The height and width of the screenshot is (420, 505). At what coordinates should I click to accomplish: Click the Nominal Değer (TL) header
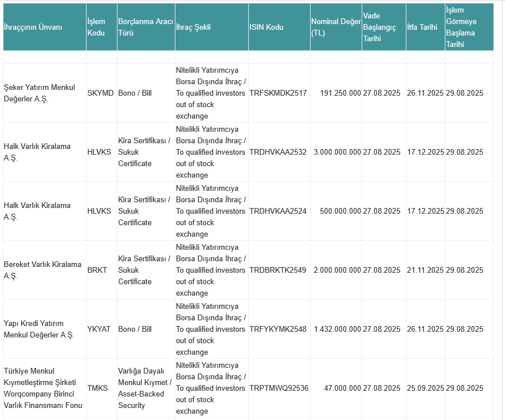coord(335,27)
